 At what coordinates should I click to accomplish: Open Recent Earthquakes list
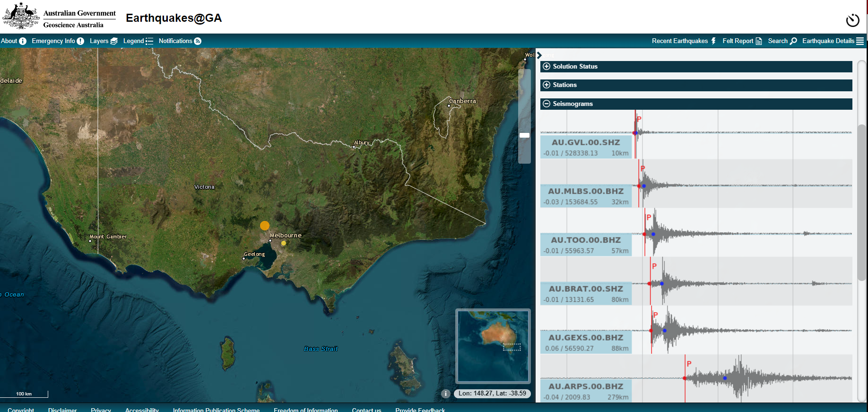[684, 41]
